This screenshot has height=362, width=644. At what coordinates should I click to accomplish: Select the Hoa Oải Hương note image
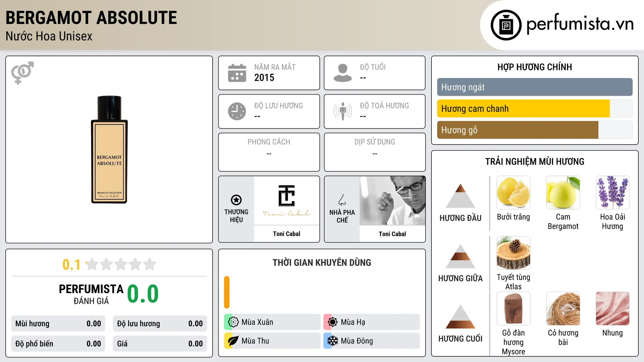[x=613, y=193]
